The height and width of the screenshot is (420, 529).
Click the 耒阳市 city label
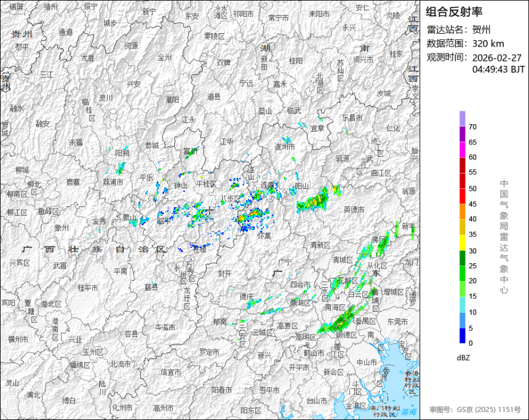(x=319, y=14)
